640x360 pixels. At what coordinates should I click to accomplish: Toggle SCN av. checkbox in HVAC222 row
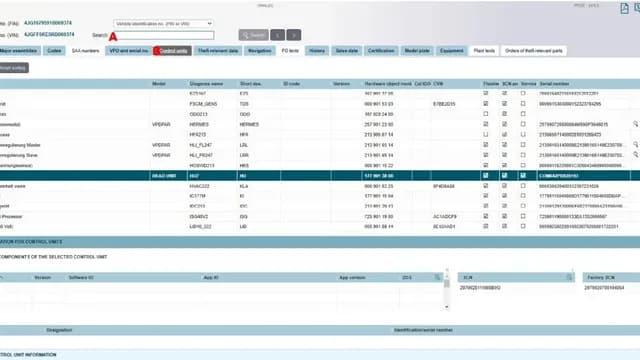point(504,186)
